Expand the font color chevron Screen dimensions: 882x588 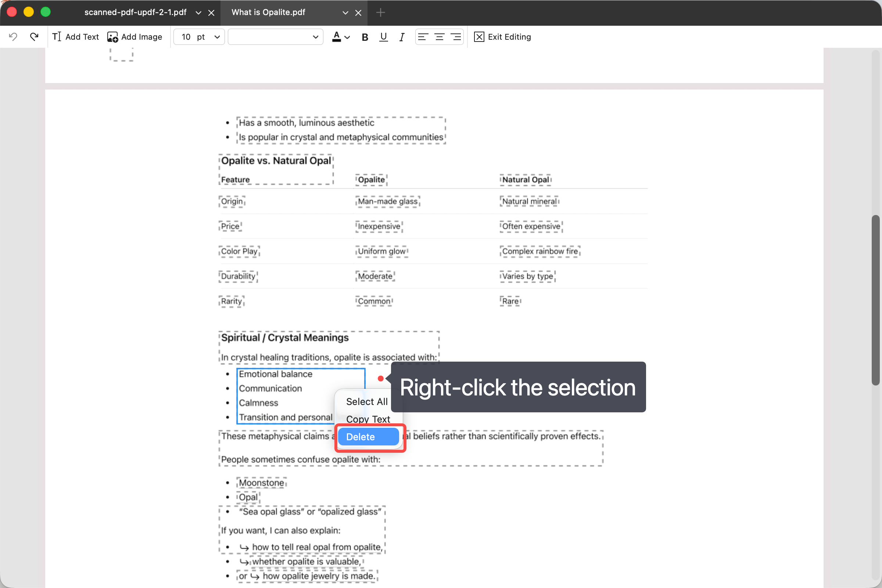(347, 37)
